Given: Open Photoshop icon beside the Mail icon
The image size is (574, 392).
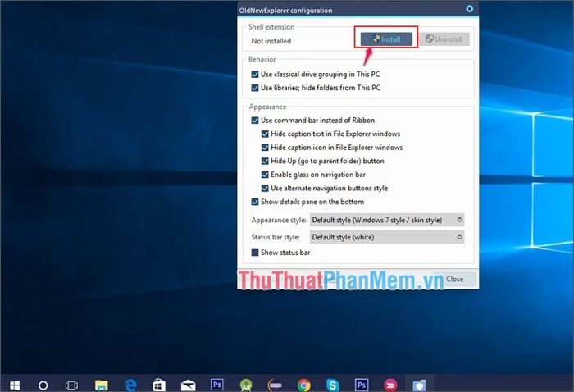Looking at the screenshot, I should pyautogui.click(x=216, y=385).
